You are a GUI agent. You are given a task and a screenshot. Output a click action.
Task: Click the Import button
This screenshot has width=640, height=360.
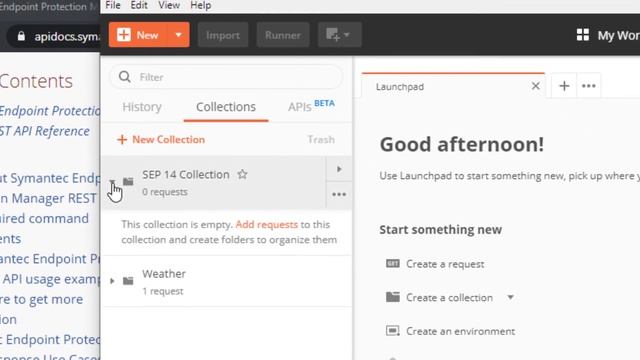click(x=223, y=35)
